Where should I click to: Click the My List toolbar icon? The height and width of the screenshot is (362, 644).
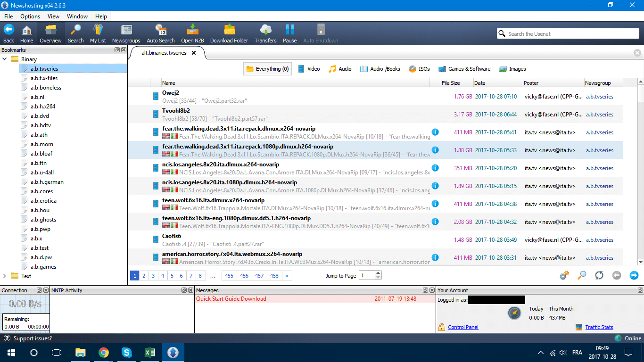[98, 30]
